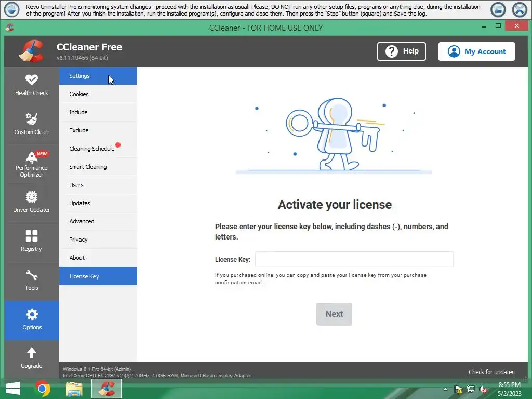The width and height of the screenshot is (532, 399).
Task: Open the Settings options tab
Action: [x=98, y=76]
